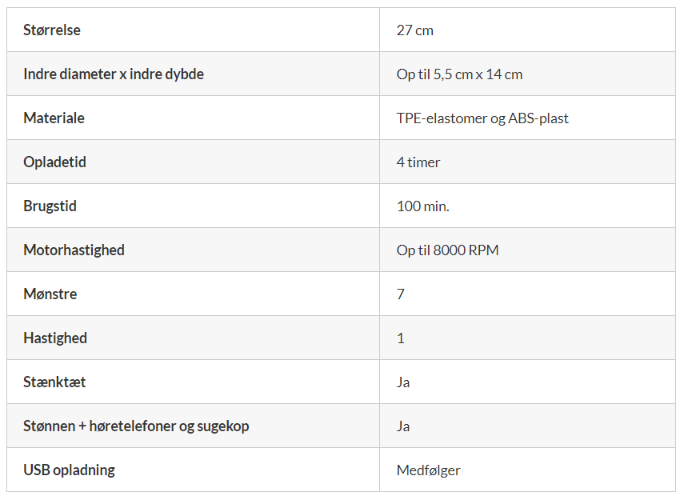Click the 'Størrelse' label cell

click(x=52, y=30)
